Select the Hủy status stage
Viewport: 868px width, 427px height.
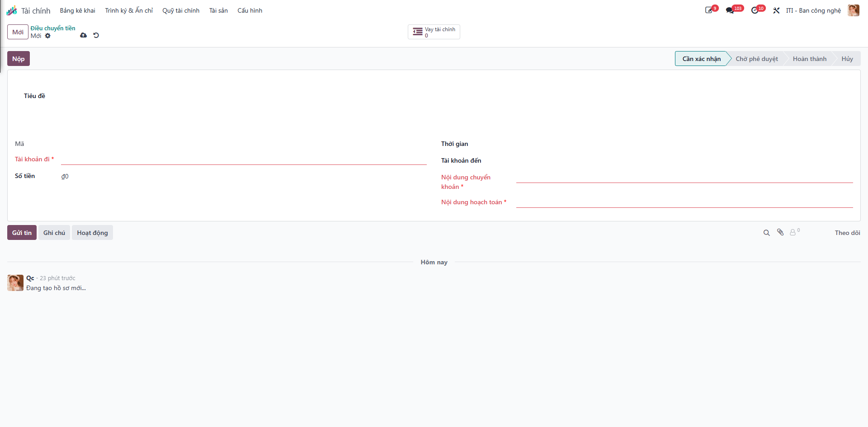coord(847,59)
